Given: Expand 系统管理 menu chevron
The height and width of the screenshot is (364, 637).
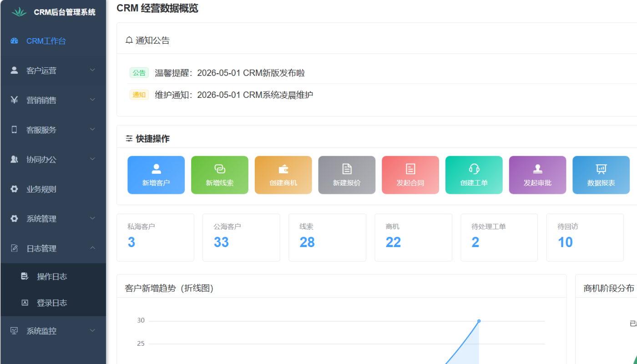Looking at the screenshot, I should tap(92, 218).
